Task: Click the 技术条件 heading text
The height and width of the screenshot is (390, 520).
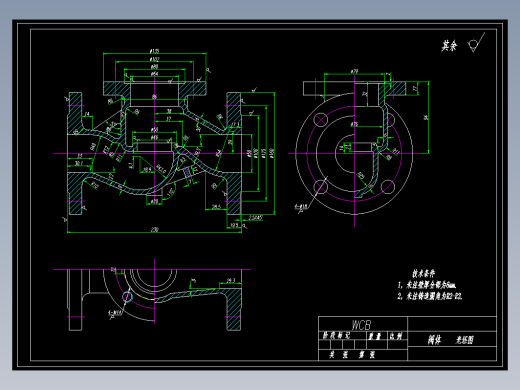Action: (423, 274)
